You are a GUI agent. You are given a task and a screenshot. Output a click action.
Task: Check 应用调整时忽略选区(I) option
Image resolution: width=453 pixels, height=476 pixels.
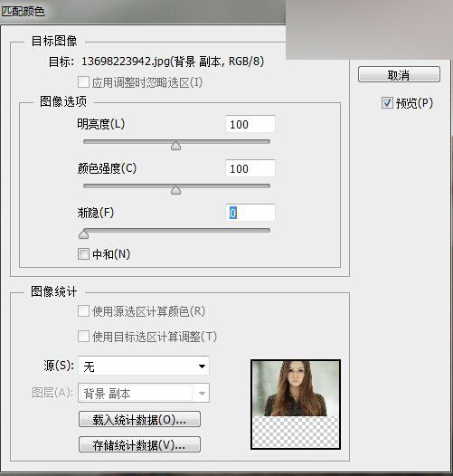pos(83,82)
